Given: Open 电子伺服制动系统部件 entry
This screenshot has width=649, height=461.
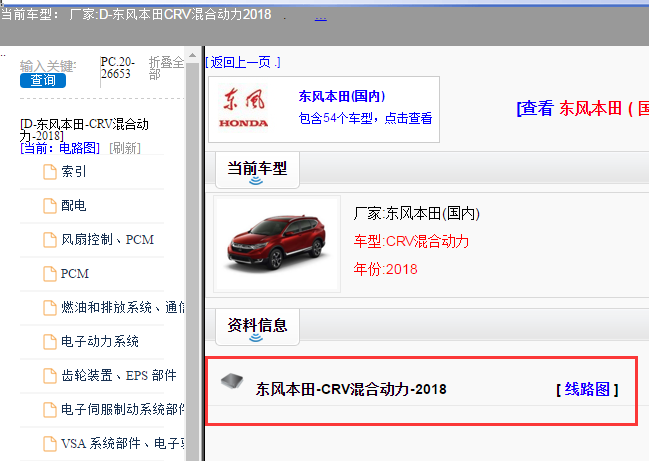Looking at the screenshot, I should (123, 409).
